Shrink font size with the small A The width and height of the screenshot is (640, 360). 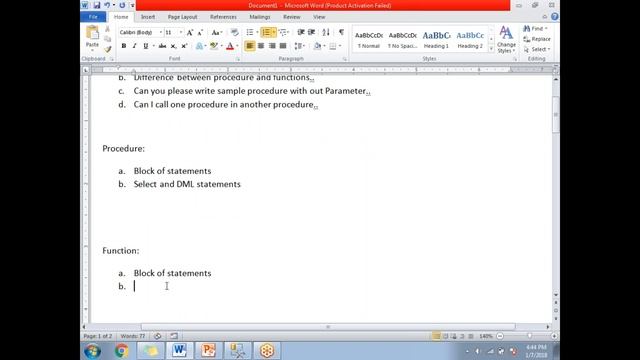click(x=200, y=32)
